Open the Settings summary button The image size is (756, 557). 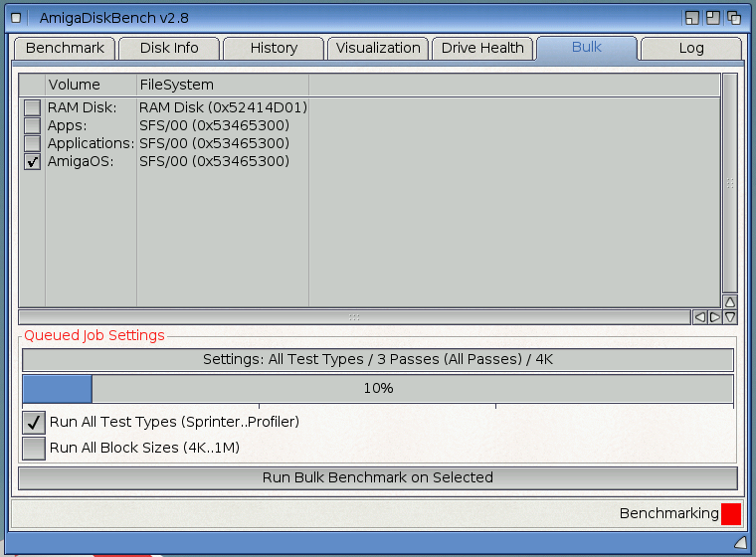tap(378, 359)
